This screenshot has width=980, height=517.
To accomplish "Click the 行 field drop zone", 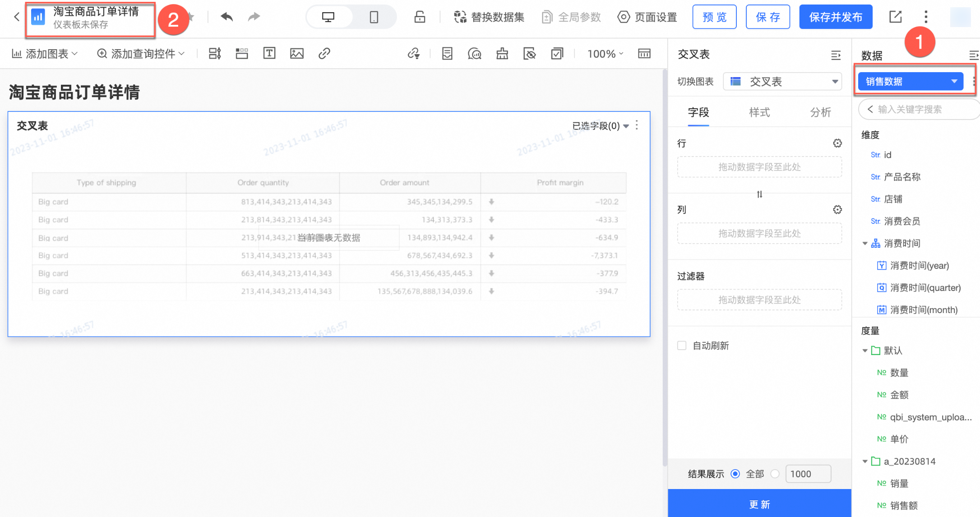I will click(x=759, y=167).
